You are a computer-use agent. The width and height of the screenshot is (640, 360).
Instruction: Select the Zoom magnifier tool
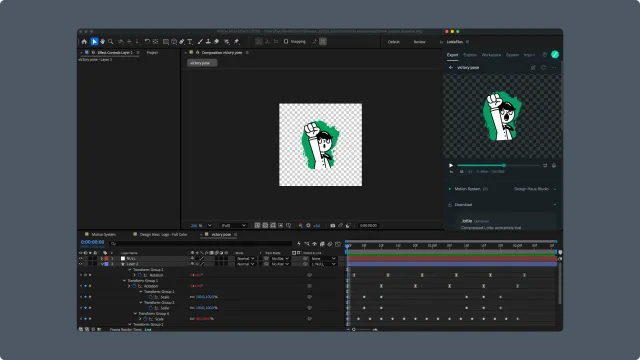[x=111, y=42]
